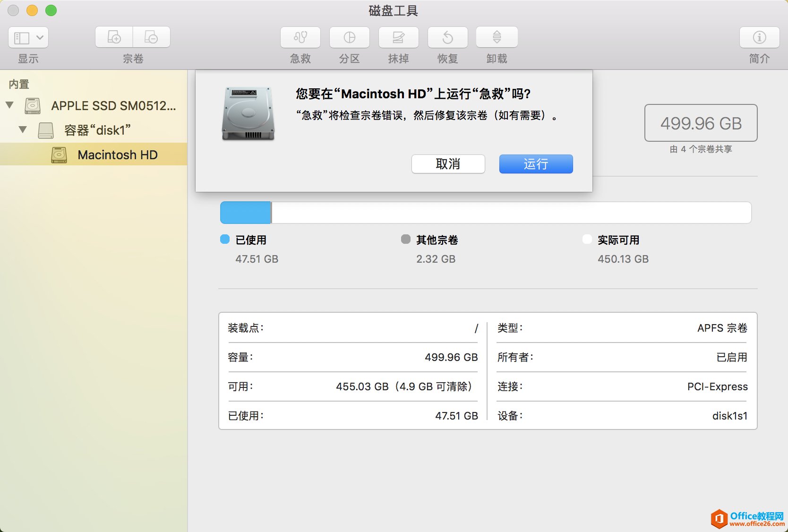The height and width of the screenshot is (532, 788).
Task: Click the hard drive image in dialog
Action: (x=248, y=113)
